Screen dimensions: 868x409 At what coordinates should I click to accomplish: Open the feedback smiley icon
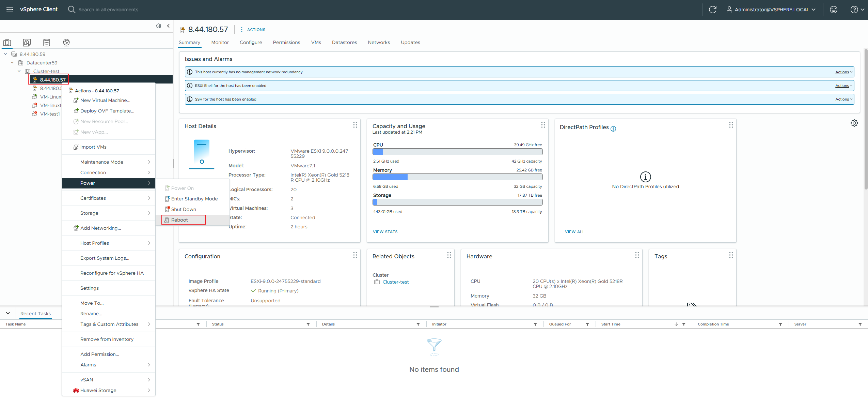833,10
